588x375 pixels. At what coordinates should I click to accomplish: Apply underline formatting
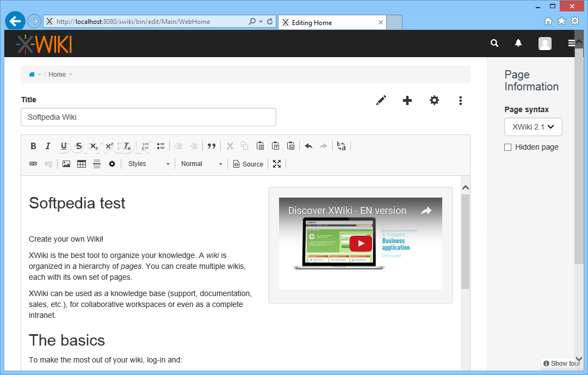pos(64,146)
